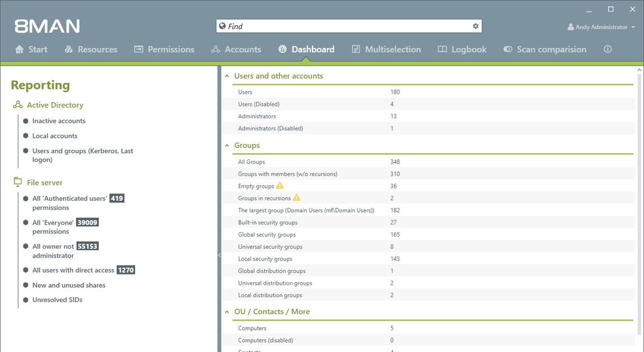
Task: Click the Permissions tab icon
Action: [139, 49]
